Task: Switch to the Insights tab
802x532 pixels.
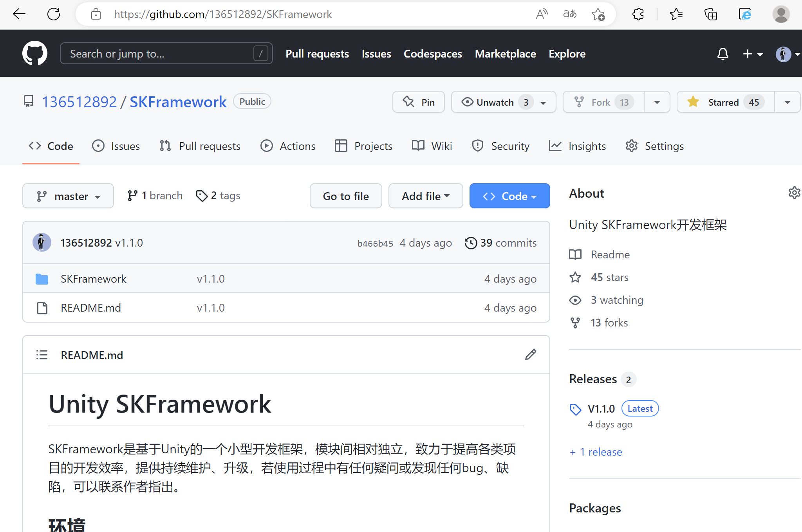Action: click(577, 146)
